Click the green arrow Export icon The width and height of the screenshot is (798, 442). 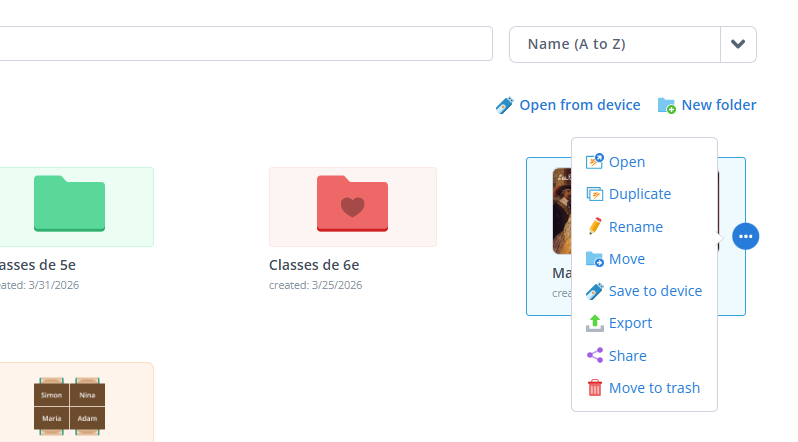(x=594, y=323)
